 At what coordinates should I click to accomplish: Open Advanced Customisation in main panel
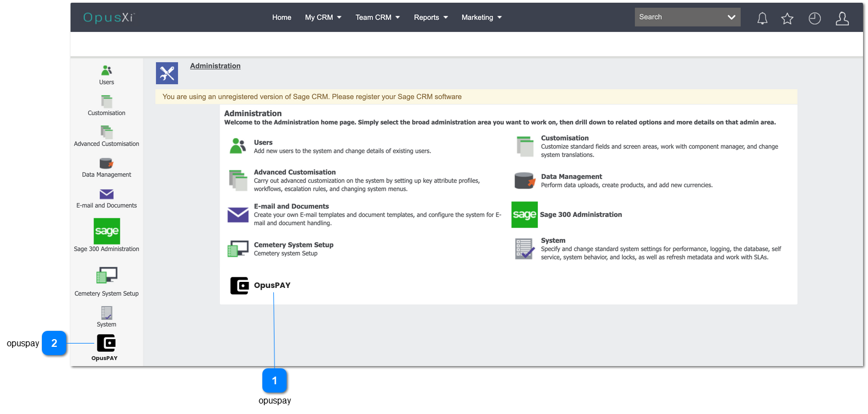[x=294, y=172]
